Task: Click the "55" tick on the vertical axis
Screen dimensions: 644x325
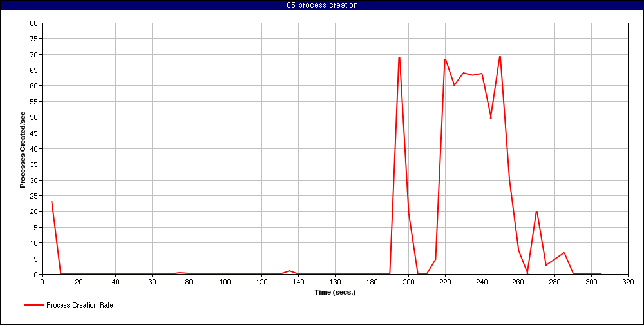Action: (x=34, y=102)
